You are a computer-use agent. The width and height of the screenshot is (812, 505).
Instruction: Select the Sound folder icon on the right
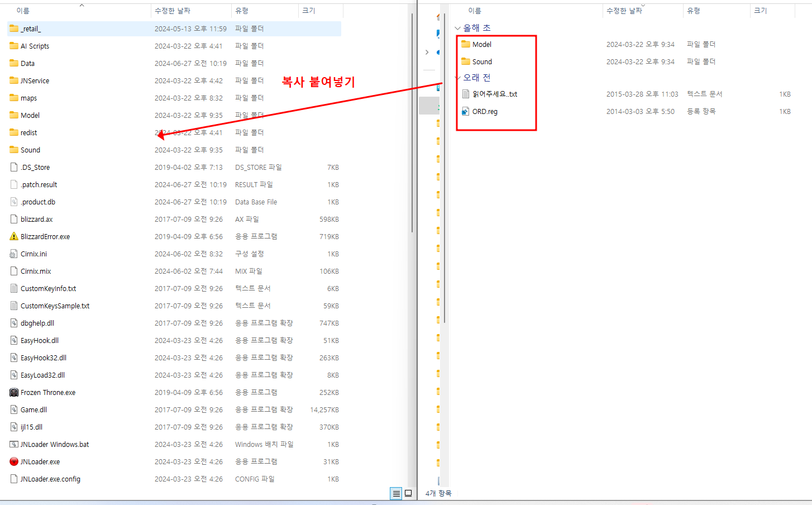(467, 61)
